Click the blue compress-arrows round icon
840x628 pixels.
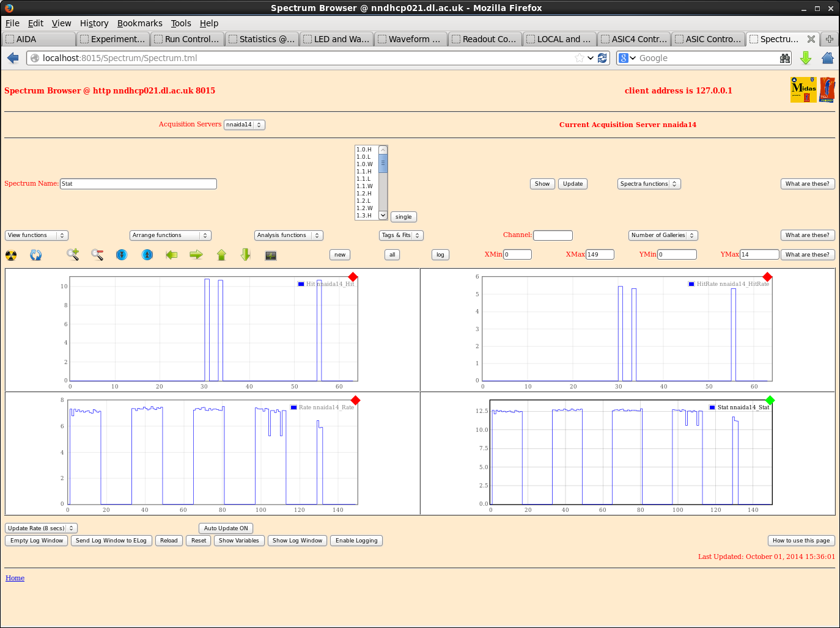click(x=122, y=255)
